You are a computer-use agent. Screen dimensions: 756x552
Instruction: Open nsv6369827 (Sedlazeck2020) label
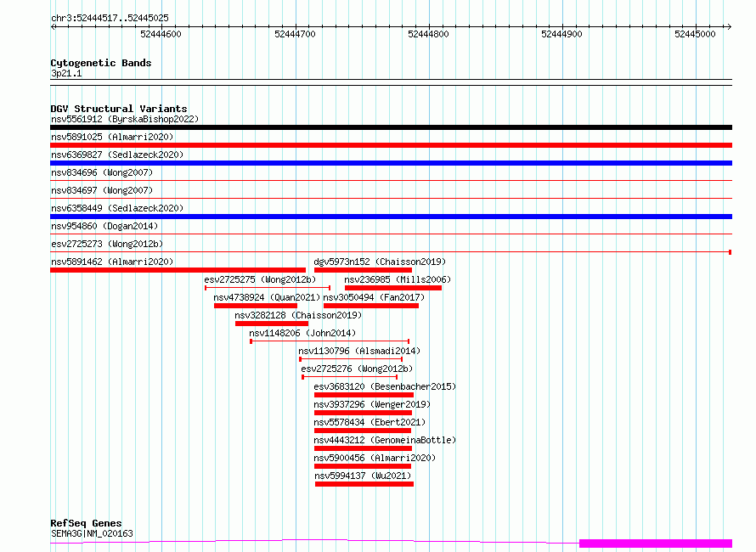click(117, 155)
